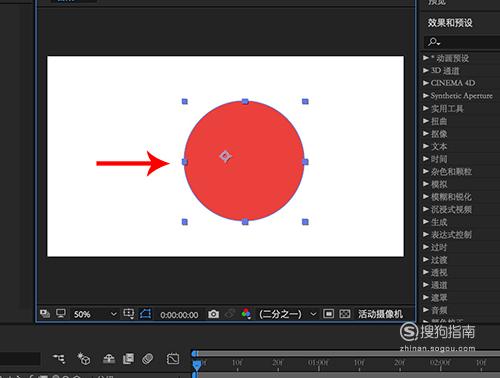
Task: Toggle the draft 3D icon in timeline
Action: point(84,359)
